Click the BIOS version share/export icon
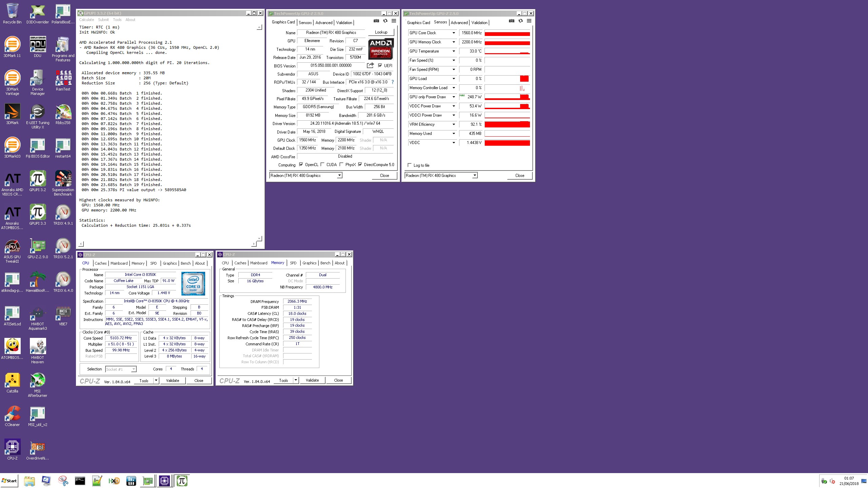868x488 pixels. [x=370, y=65]
